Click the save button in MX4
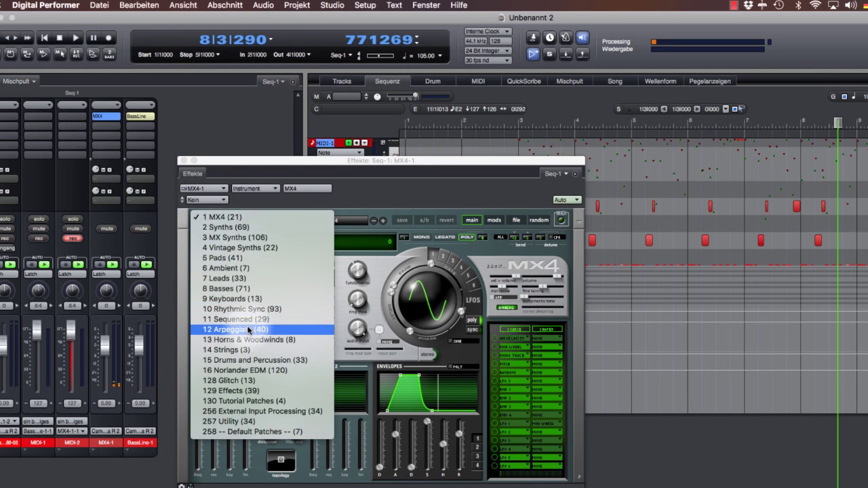Image resolution: width=868 pixels, height=488 pixels. pos(402,220)
